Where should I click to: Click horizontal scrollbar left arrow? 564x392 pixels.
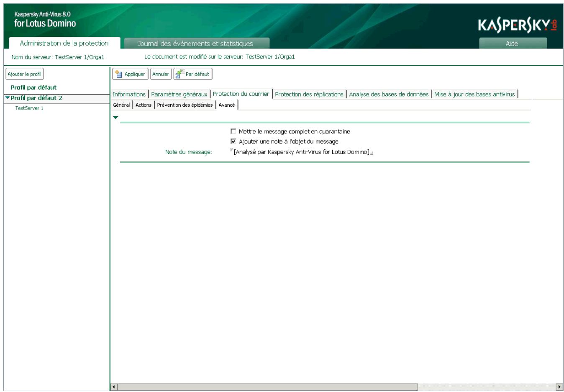(114, 387)
